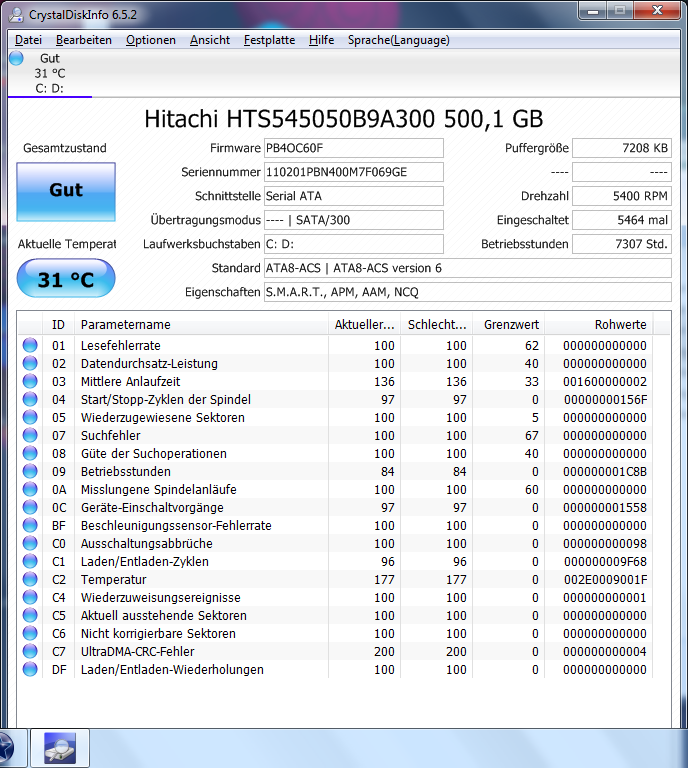This screenshot has height=768, width=688.
Task: Click status orb for Suchfehler row
Action: (30, 435)
